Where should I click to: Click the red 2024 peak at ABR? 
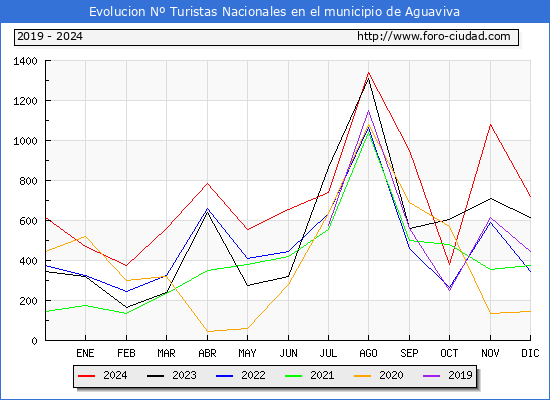[207, 183]
